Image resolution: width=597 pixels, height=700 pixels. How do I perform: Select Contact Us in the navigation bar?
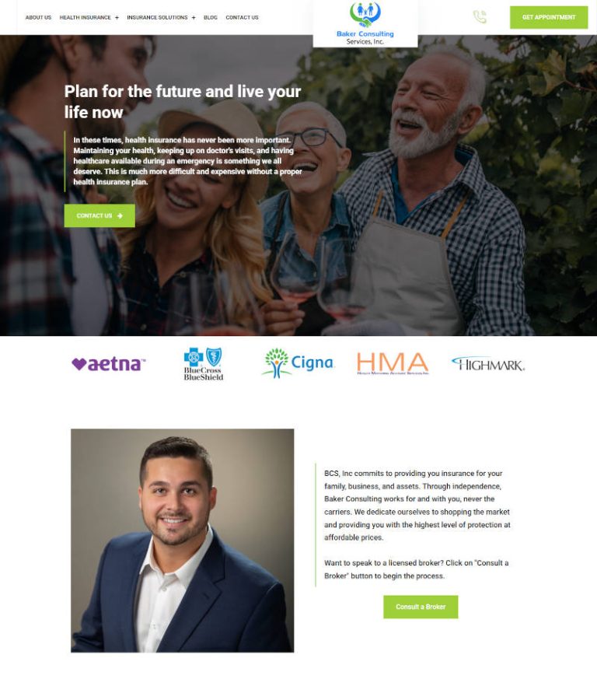(242, 17)
